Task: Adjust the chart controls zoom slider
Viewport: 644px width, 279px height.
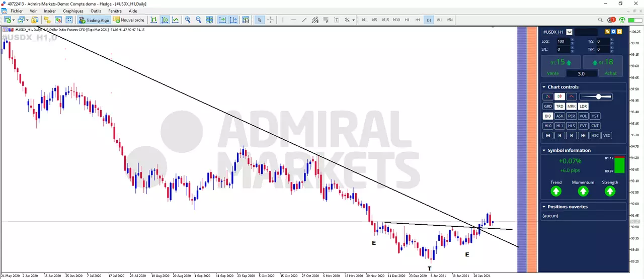Action: pos(596,97)
